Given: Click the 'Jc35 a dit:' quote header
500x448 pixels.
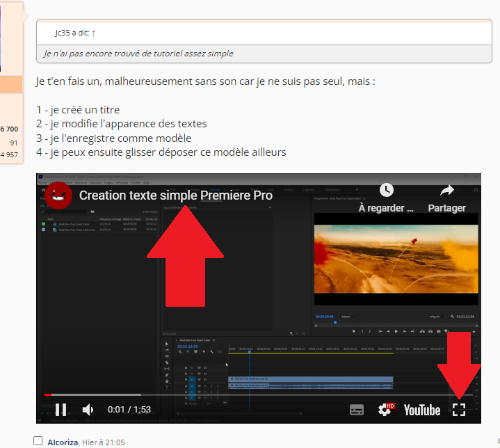Looking at the screenshot, I should coord(72,33).
